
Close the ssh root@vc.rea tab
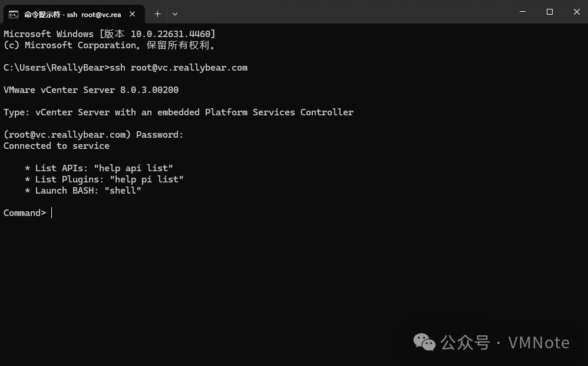coord(133,14)
